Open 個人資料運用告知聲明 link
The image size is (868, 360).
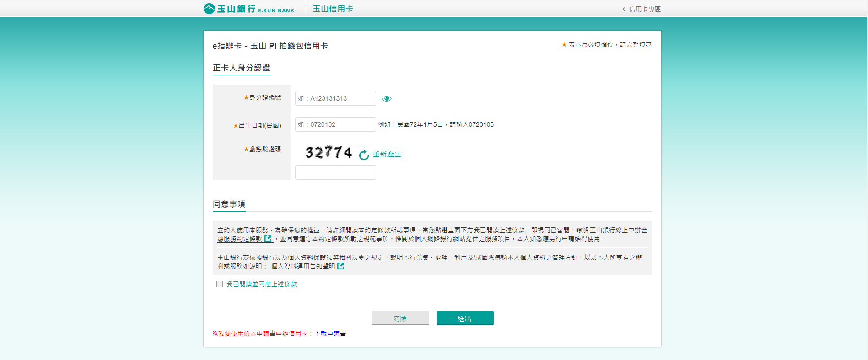pos(303,266)
